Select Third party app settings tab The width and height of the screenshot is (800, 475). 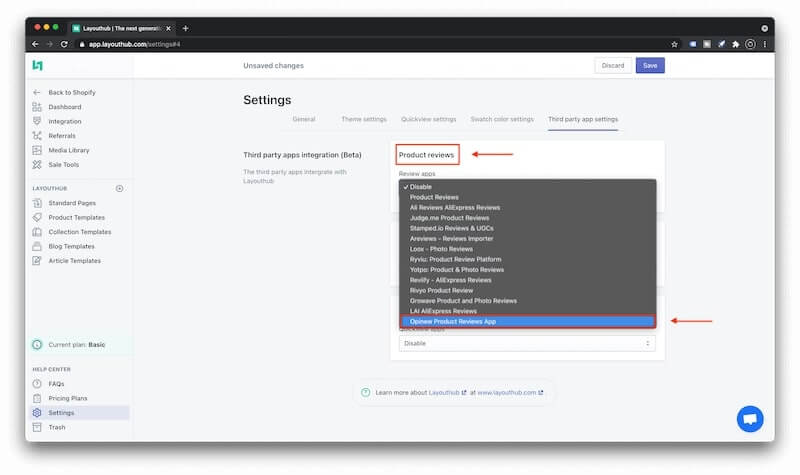pyautogui.click(x=583, y=119)
